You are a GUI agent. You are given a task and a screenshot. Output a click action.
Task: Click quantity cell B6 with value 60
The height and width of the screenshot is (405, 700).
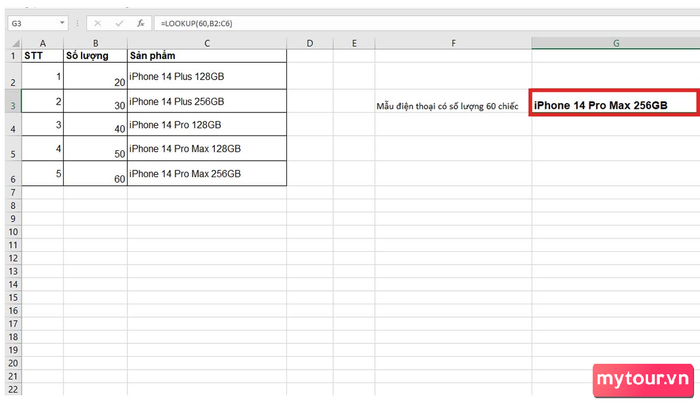(96, 173)
